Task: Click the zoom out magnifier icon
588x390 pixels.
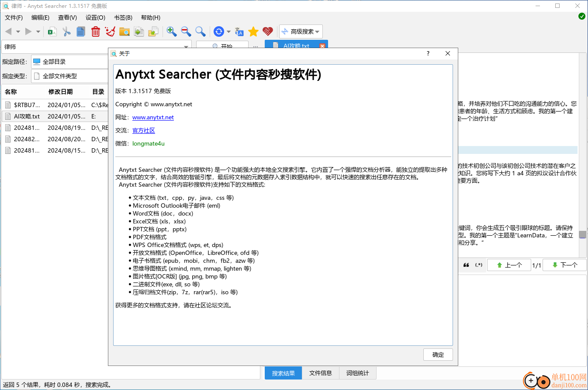Action: (x=186, y=31)
